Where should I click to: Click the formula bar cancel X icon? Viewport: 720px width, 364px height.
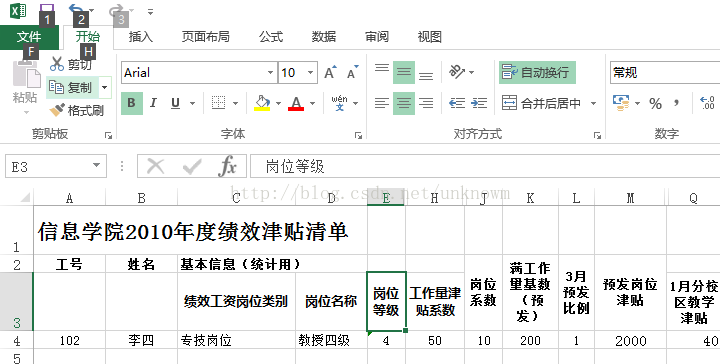point(156,166)
